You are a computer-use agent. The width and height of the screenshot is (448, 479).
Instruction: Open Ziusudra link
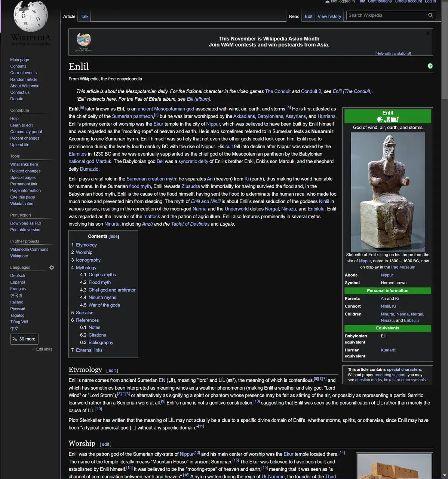coord(191,186)
